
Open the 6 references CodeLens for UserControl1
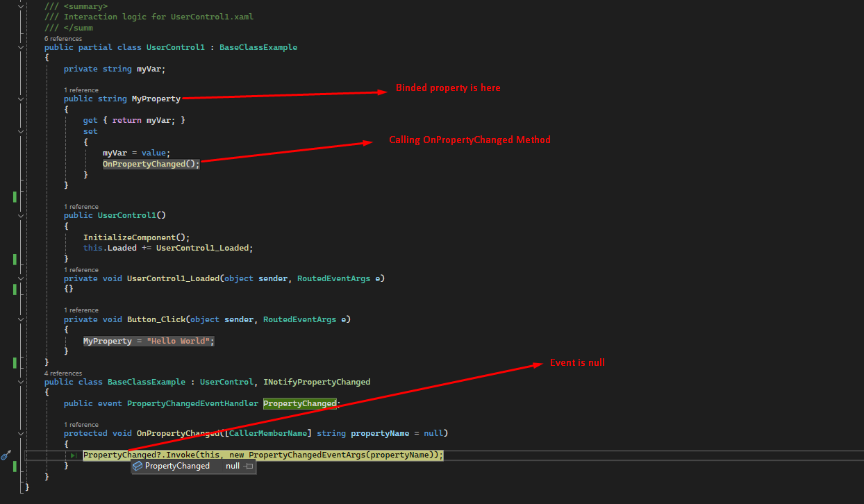63,38
